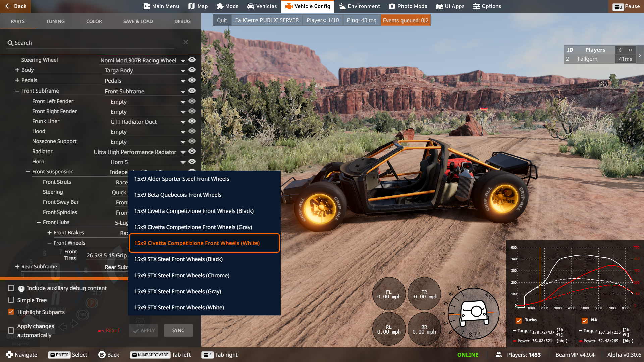Collapse the Front Hubs node
Image resolution: width=644 pixels, height=362 pixels.
click(x=39, y=222)
